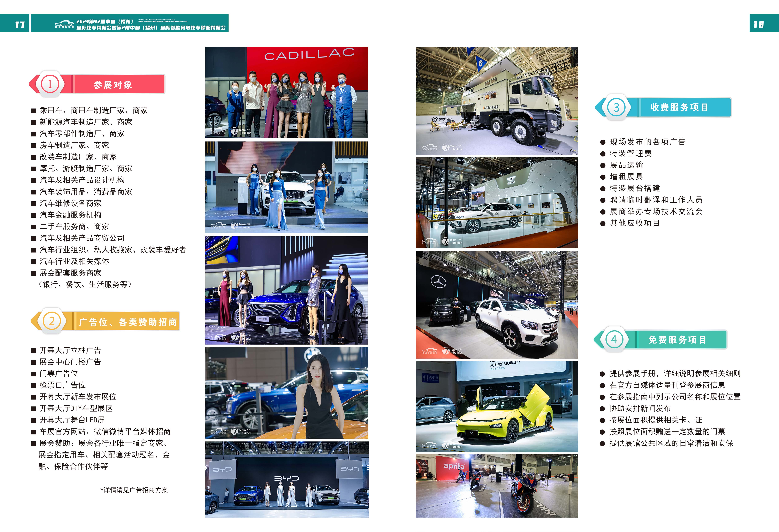Open the BYD stage booth photo
The width and height of the screenshot is (779, 532).
287,479
